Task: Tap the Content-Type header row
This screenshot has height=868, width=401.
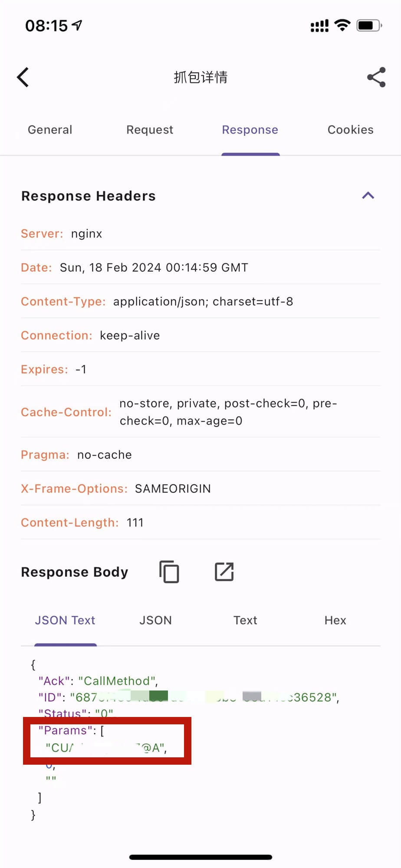Action: point(200,301)
